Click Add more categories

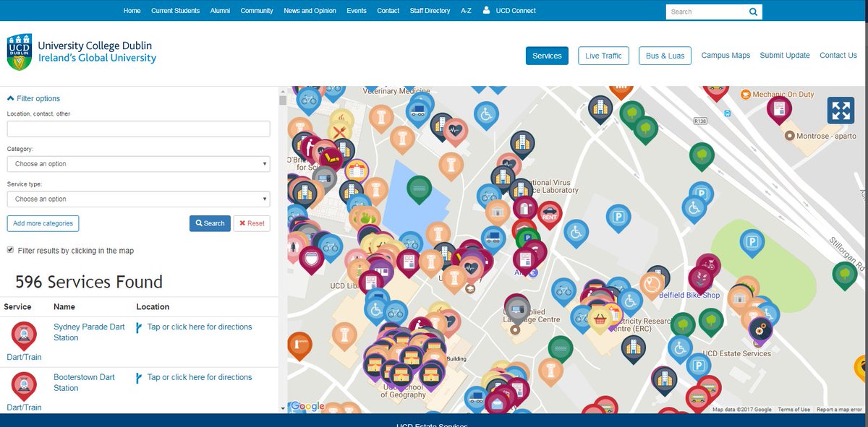point(43,223)
